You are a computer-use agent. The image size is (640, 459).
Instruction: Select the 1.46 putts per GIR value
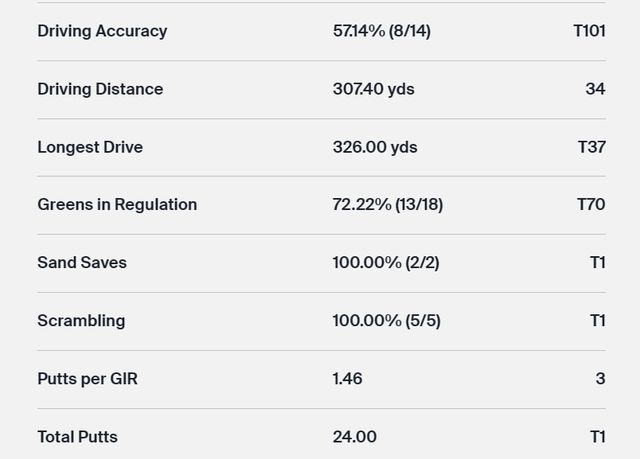[347, 379]
